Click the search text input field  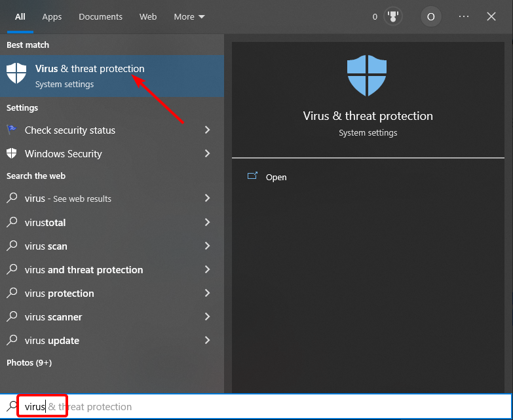coord(262,406)
